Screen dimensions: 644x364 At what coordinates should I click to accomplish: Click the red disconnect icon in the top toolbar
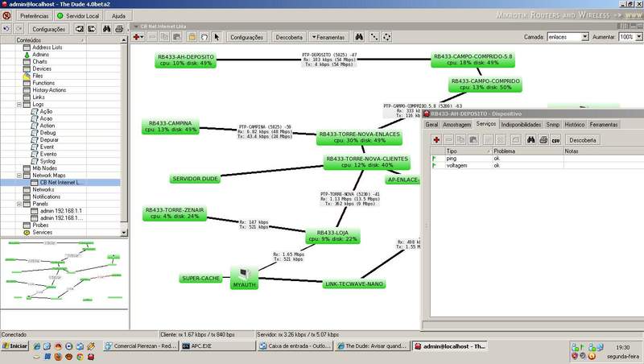pos(6,15)
